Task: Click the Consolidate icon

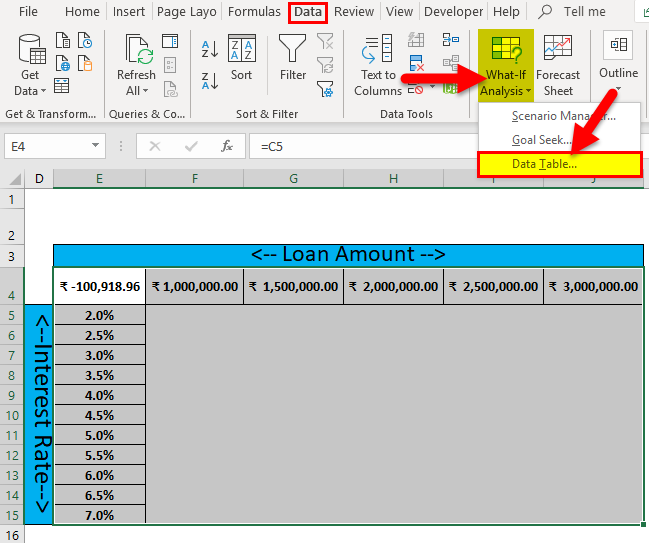Action: click(x=451, y=40)
